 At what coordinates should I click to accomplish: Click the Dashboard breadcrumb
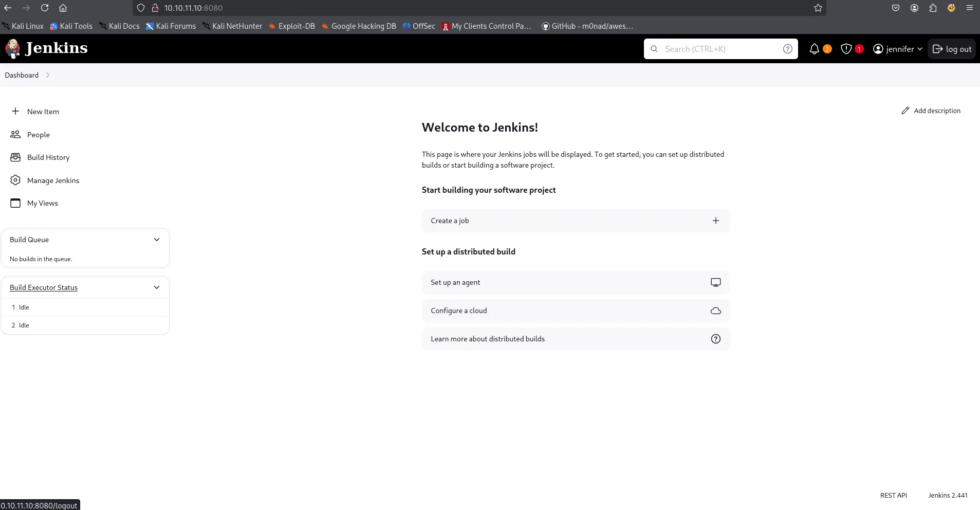[x=22, y=75]
